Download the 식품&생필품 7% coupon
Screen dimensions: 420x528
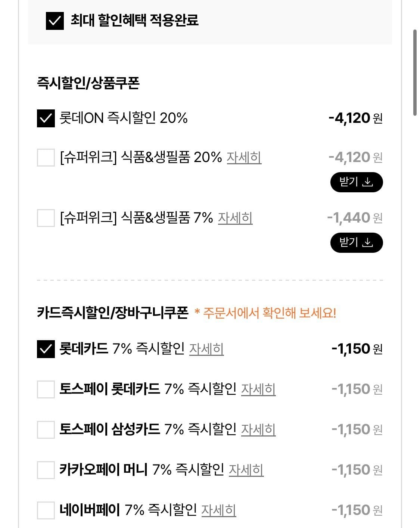tap(356, 243)
